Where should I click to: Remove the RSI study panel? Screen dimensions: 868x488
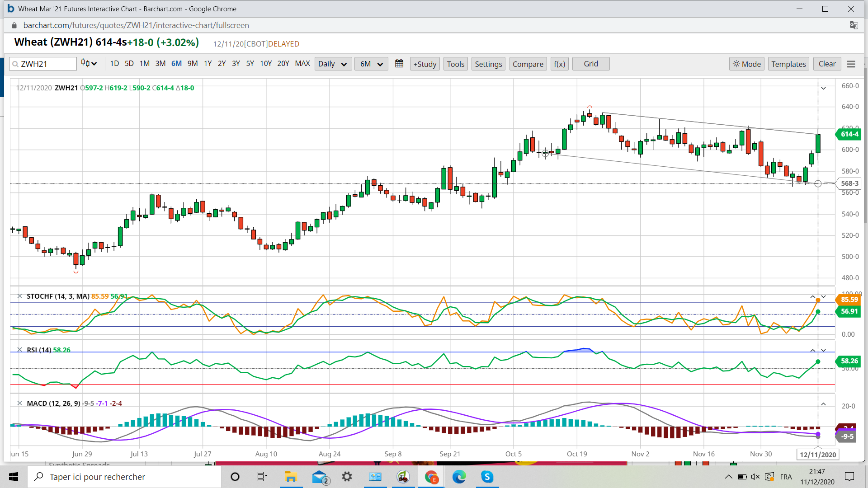[x=19, y=350]
